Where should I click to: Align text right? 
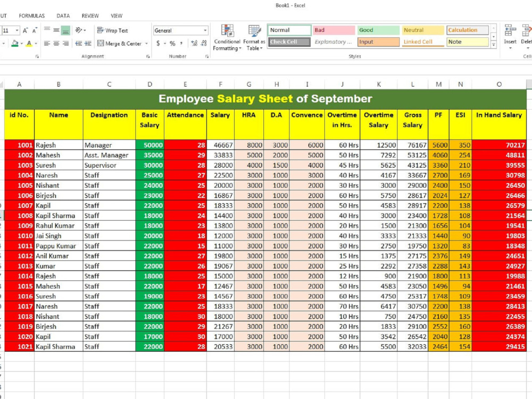coord(65,44)
